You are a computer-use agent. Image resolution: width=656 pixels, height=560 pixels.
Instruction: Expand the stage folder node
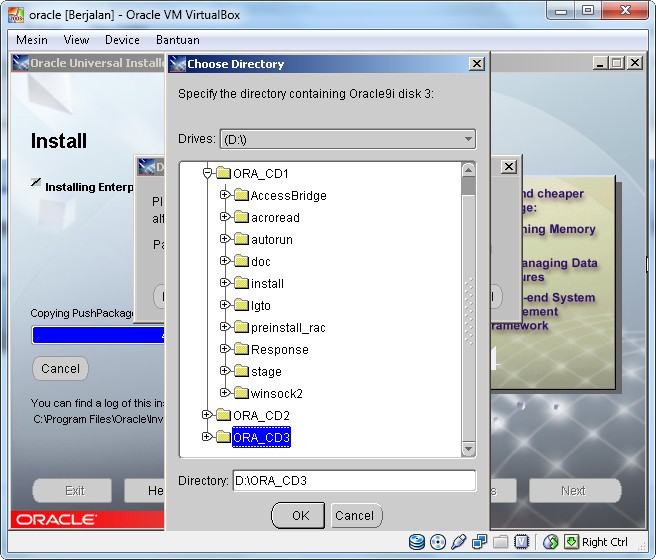(x=225, y=371)
